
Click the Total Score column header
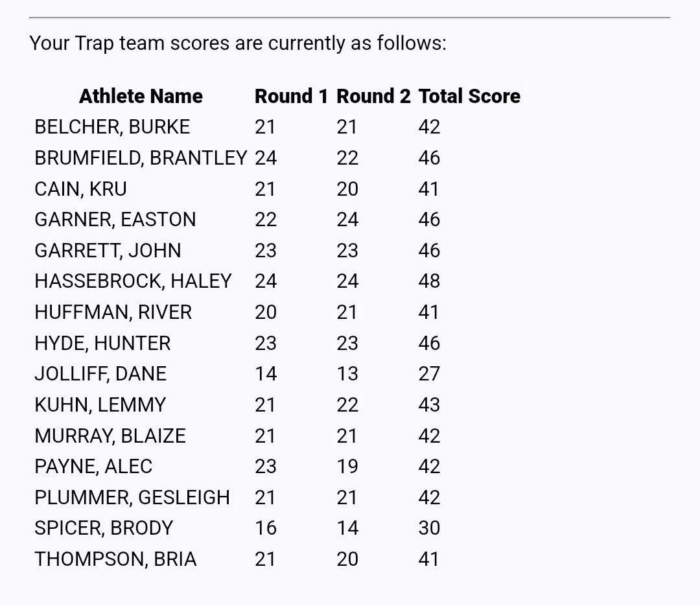469,96
